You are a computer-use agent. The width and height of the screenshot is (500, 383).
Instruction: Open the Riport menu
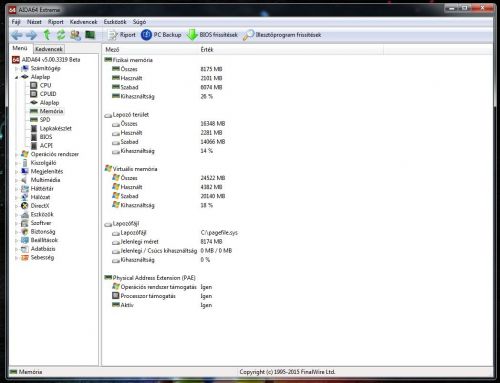point(56,22)
